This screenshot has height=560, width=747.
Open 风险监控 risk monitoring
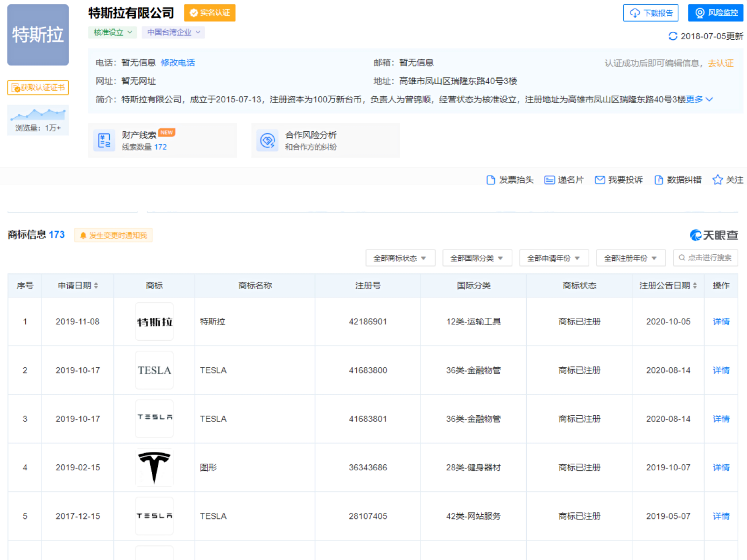pos(716,13)
